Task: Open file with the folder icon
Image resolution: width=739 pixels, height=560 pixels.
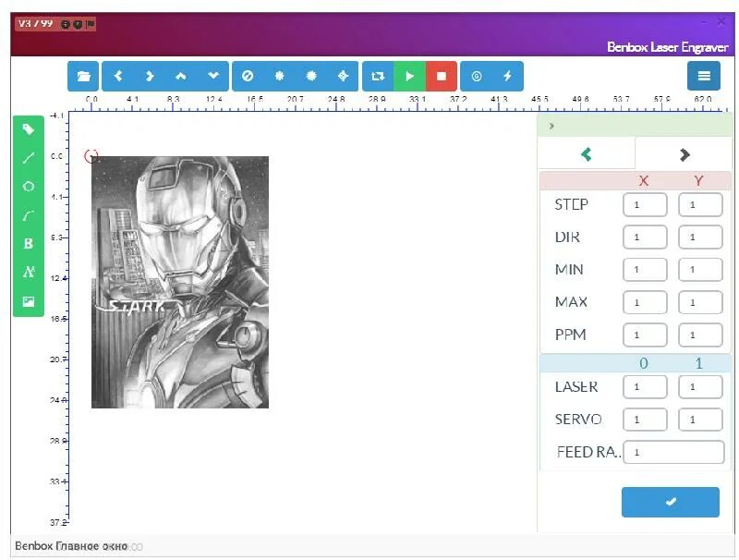Action: [83, 76]
